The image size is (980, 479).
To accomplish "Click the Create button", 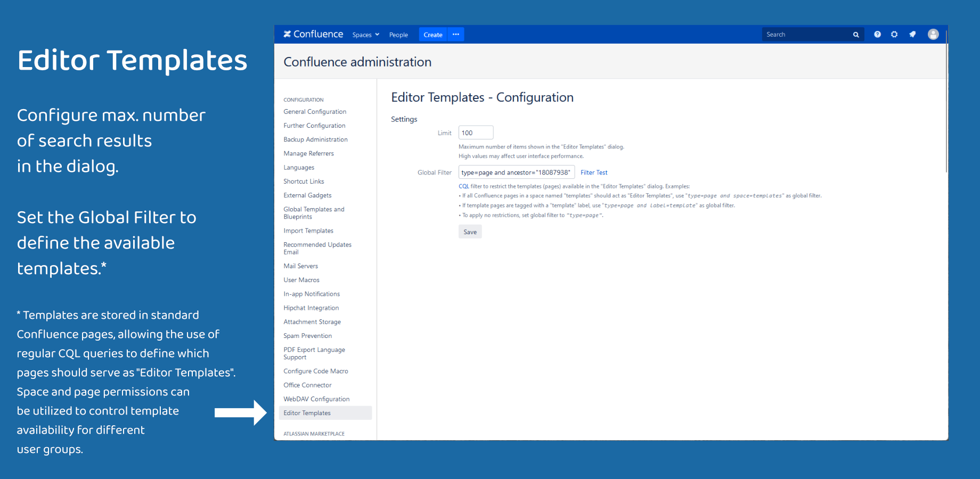I will 433,35.
